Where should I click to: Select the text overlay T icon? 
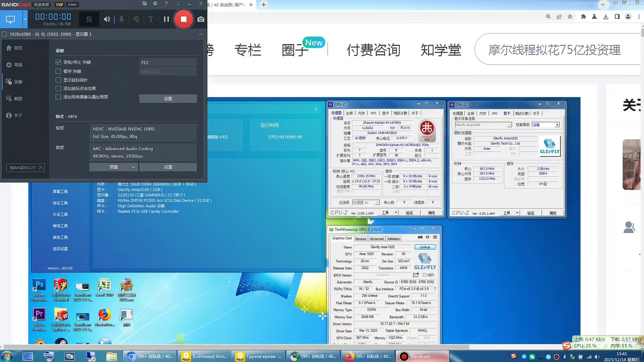(151, 19)
